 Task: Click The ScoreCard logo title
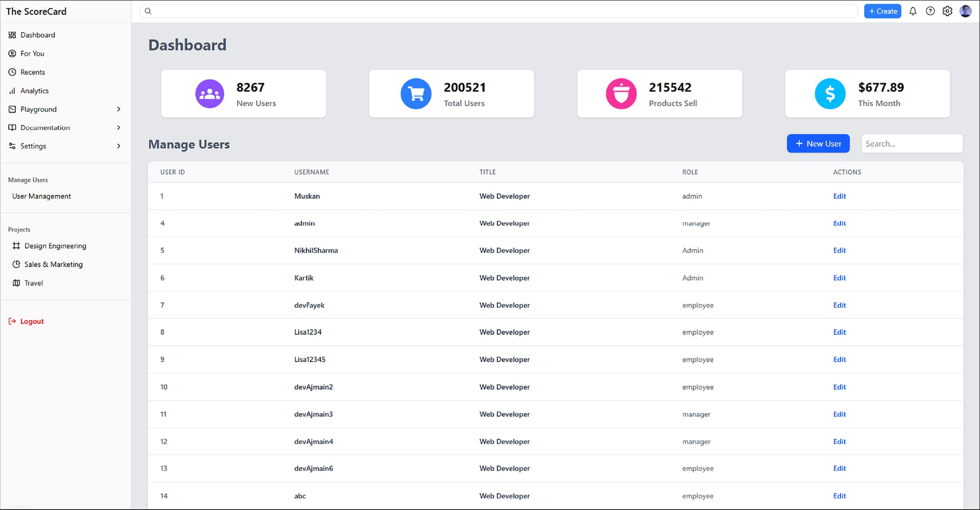coord(36,11)
